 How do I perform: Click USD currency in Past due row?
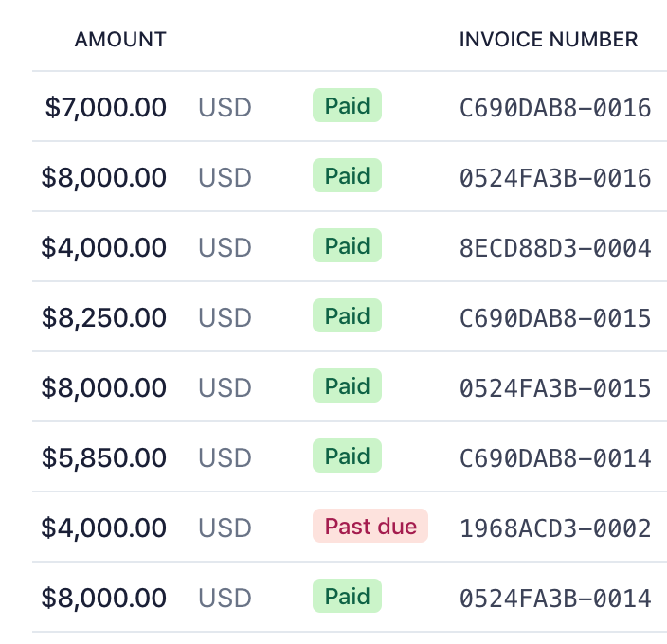click(x=225, y=528)
